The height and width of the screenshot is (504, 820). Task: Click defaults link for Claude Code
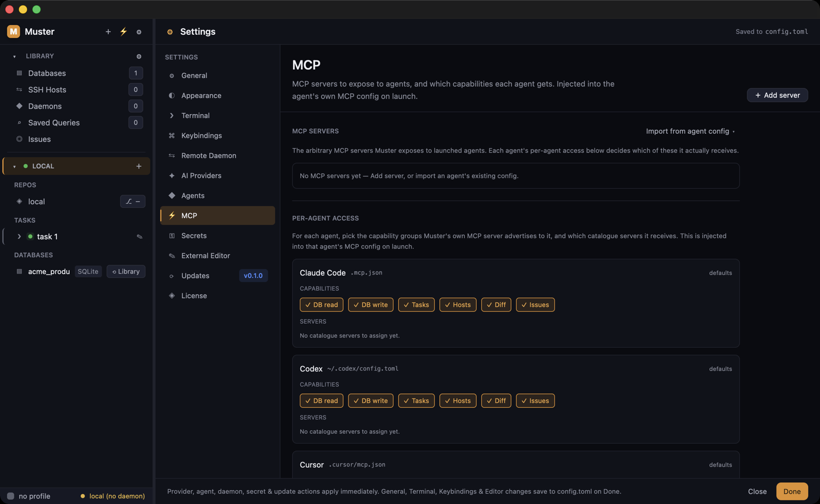[720, 273]
